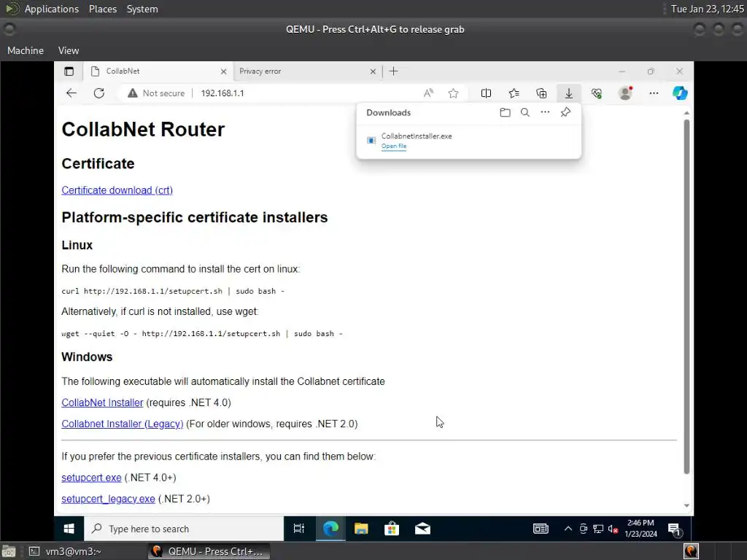747x560 pixels.
Task: Open the Copilot sidebar icon
Action: click(x=680, y=93)
